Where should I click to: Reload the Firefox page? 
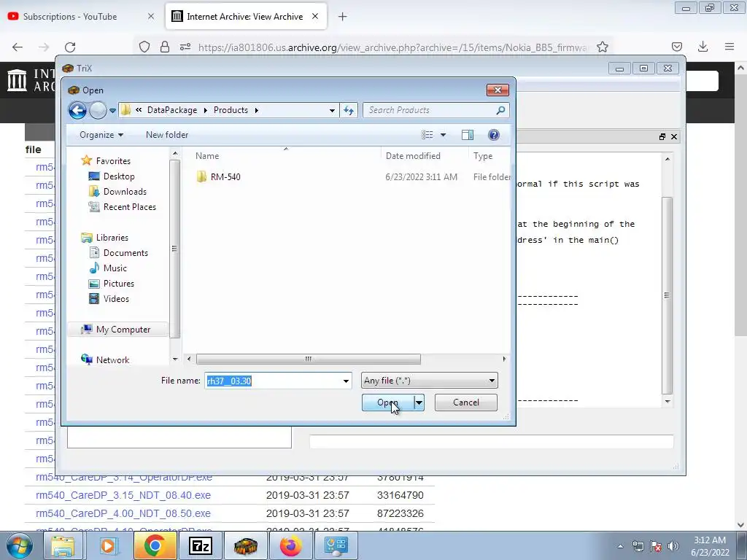(70, 47)
